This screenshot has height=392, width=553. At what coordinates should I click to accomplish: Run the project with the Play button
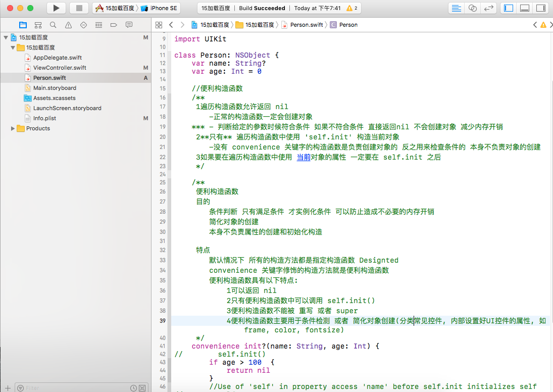coord(56,8)
